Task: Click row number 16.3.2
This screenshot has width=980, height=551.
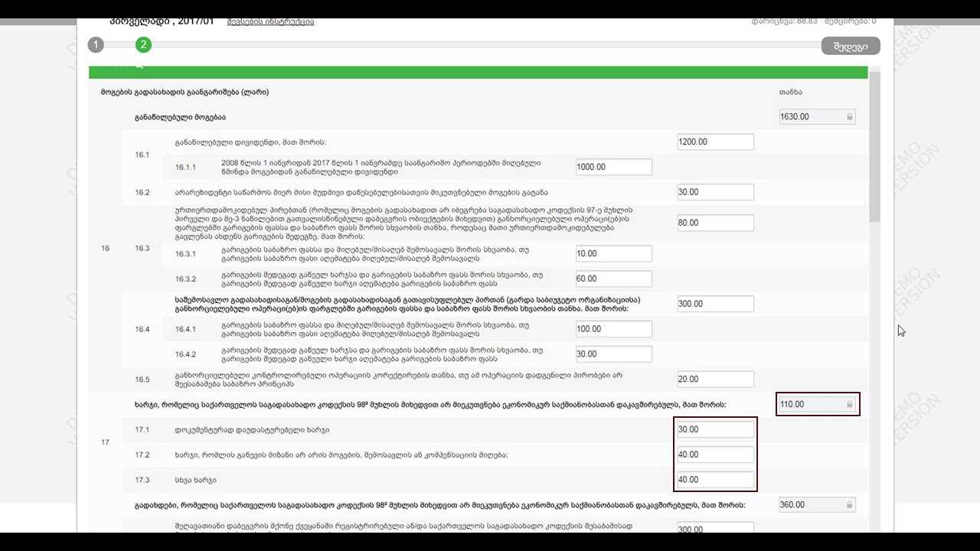Action: click(x=185, y=279)
